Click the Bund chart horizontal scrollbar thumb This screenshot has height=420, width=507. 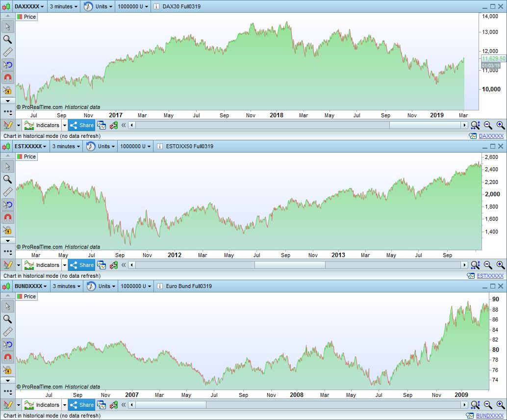[171, 405]
